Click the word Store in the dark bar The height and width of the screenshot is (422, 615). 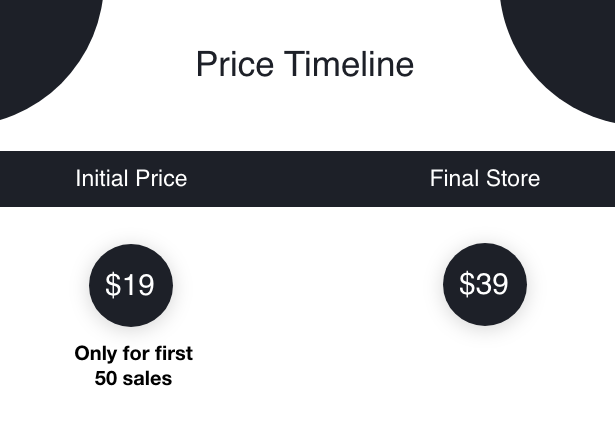[513, 178]
